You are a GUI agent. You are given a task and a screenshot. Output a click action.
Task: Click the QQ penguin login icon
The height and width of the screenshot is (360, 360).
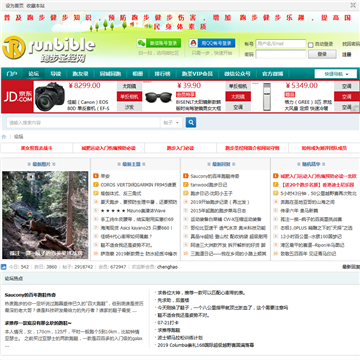tap(193, 43)
